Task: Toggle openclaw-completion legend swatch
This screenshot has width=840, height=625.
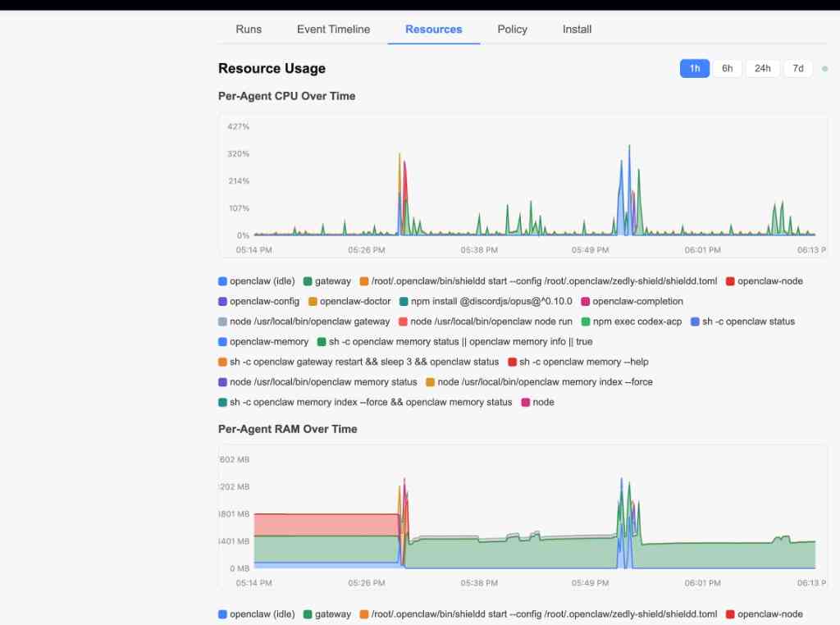Action: 586,302
